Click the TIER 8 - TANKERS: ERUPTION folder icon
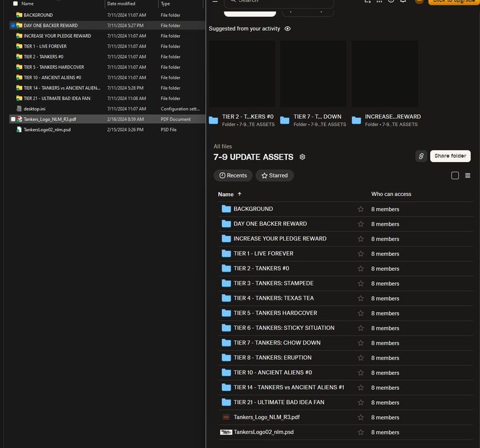Viewport: 480px width, 448px height. (x=226, y=358)
